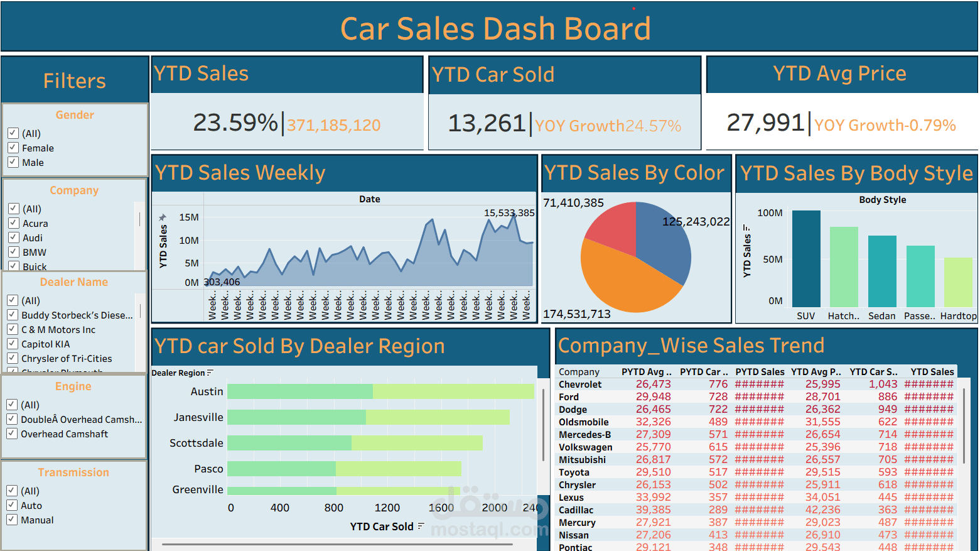This screenshot has height=551, width=980.
Task: Click the pin icon on YTD Sales axis
Action: 163,217
